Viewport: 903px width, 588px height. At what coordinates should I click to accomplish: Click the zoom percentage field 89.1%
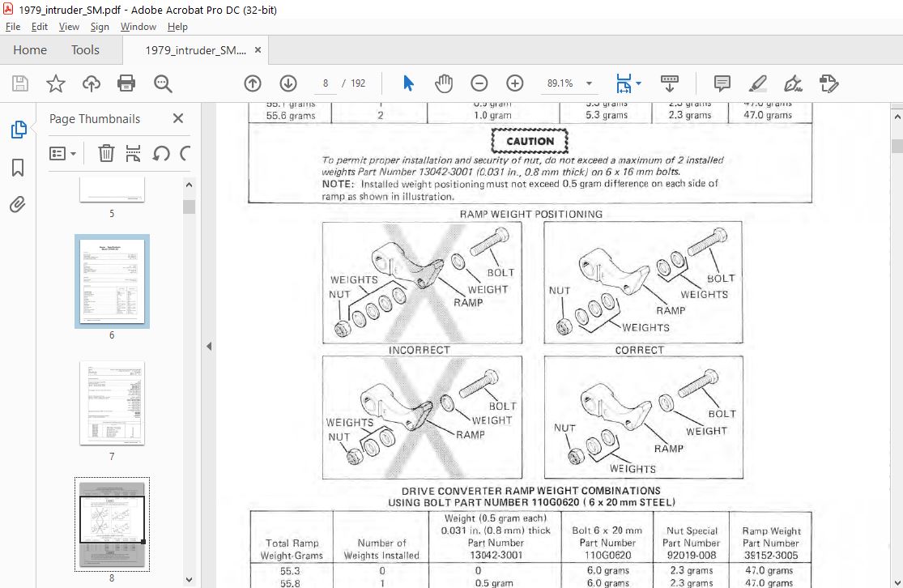[x=560, y=83]
